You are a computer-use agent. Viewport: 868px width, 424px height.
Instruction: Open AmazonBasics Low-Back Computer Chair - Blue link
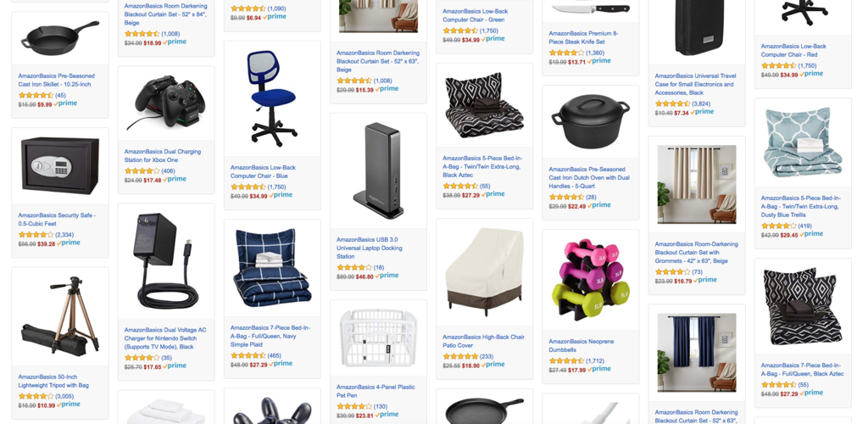[263, 171]
